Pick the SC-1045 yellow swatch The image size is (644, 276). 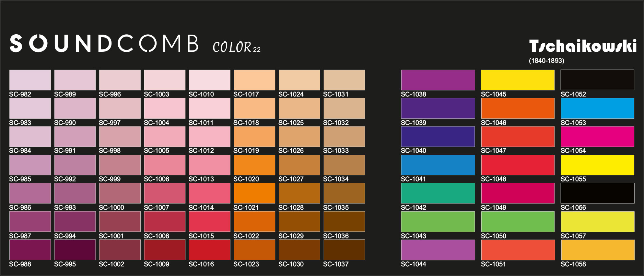pyautogui.click(x=518, y=80)
